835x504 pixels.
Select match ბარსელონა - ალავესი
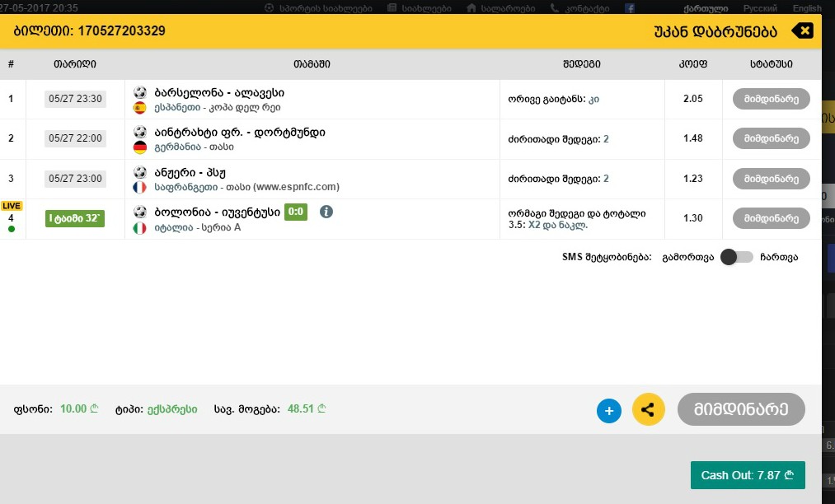pyautogui.click(x=219, y=92)
